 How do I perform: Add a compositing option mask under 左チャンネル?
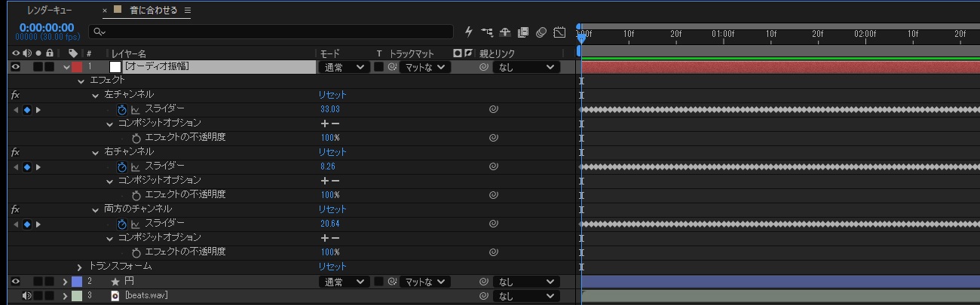pyautogui.click(x=325, y=124)
